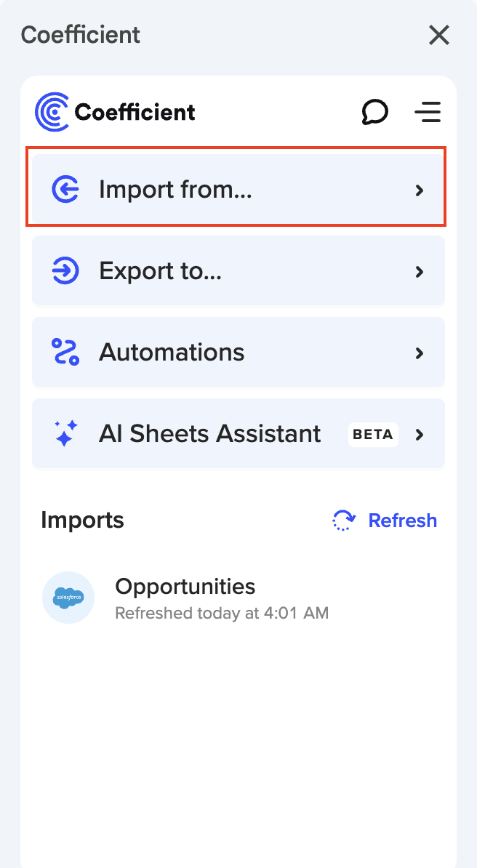Click the Export to arrow icon
Image resolution: width=477 pixels, height=868 pixels.
(65, 271)
